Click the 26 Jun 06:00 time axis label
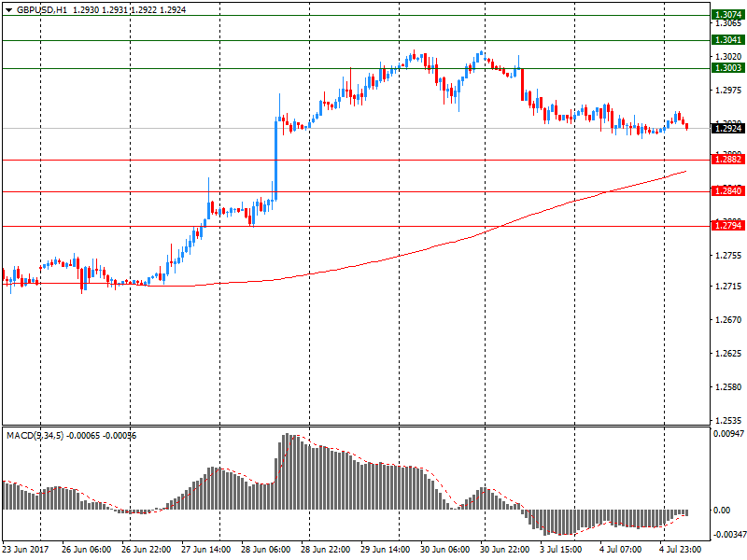The height and width of the screenshot is (560, 747). [x=86, y=550]
